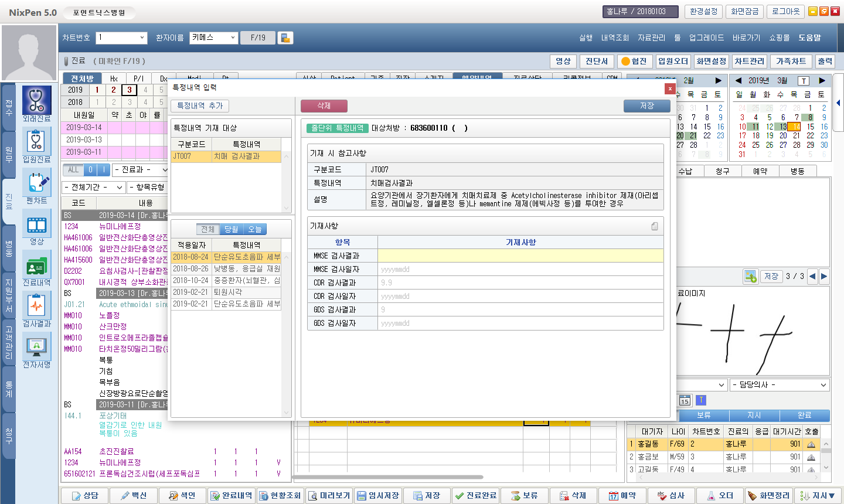844x504 pixels.
Task: Open the 펜차트 pen chart icon
Action: [36, 183]
